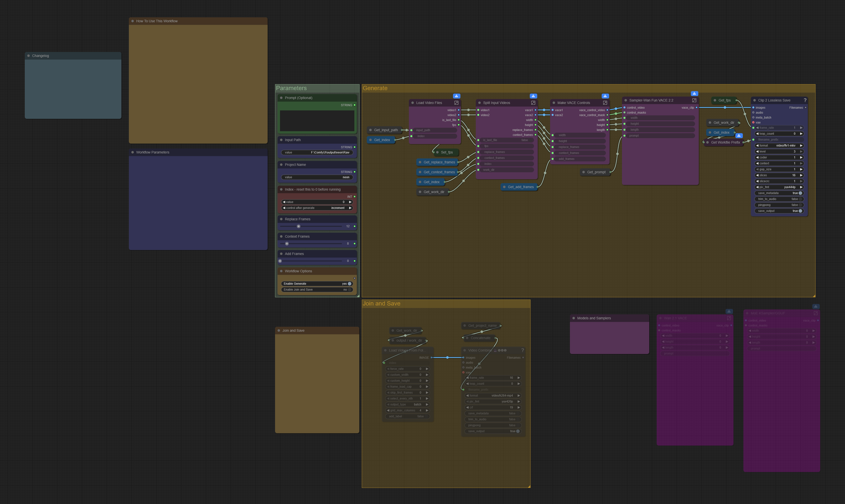Image resolution: width=845 pixels, height=504 pixels.
Task: Click expand icon on Split Input Videos node
Action: (x=533, y=103)
